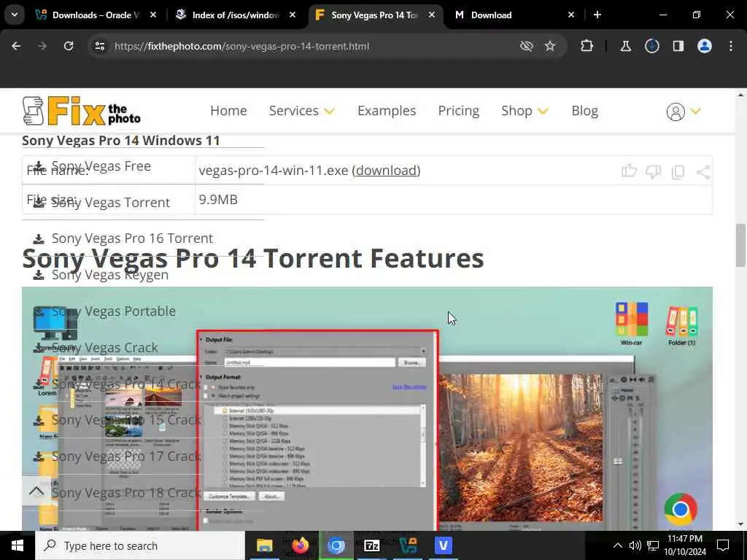Click the Sony Vegas screenshot image
Viewport: 747px width, 560px height.
368,408
